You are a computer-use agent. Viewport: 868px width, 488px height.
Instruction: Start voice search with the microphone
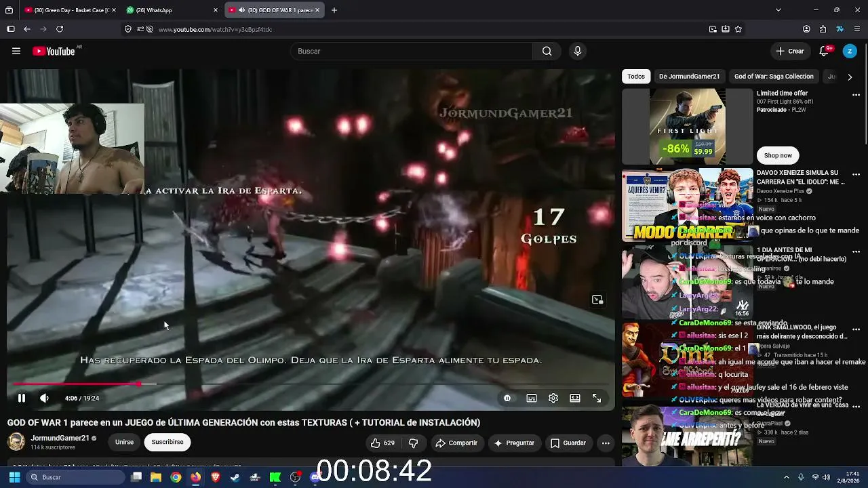tap(578, 51)
